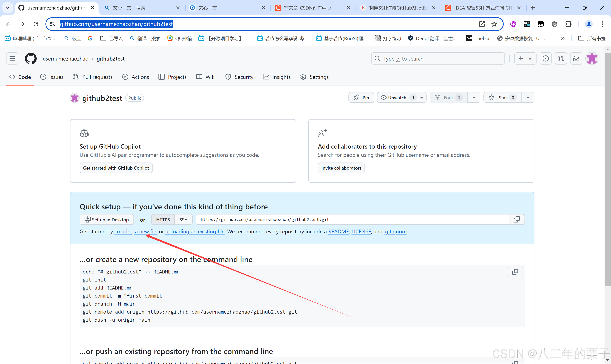Open the Wiki tab
611x364 pixels.
pos(206,77)
